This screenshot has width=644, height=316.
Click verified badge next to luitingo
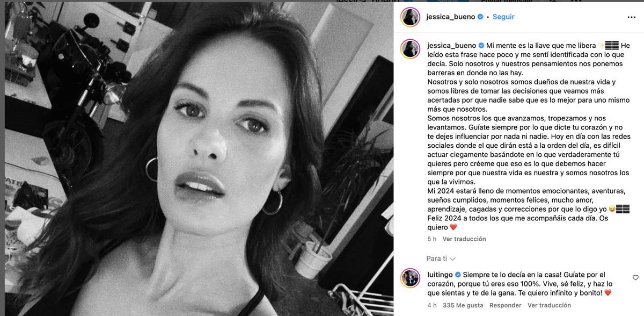pos(458,275)
